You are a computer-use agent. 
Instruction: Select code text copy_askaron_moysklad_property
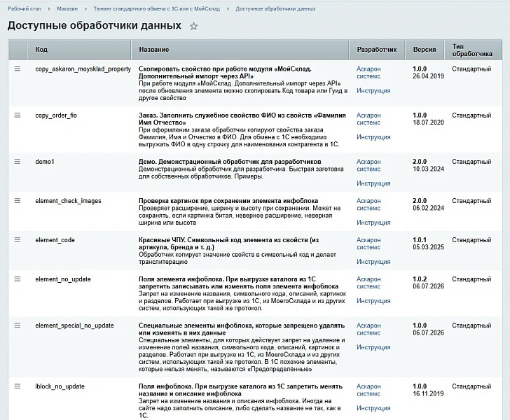pyautogui.click(x=83, y=69)
